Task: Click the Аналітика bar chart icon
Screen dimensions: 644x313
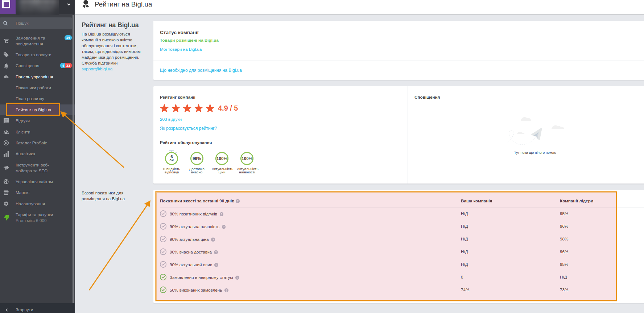Action: 6,154
